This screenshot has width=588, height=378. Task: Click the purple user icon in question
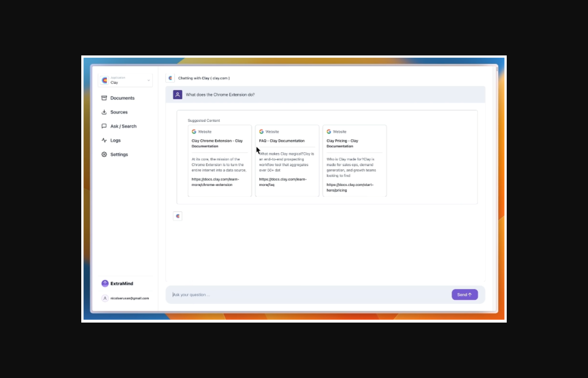pyautogui.click(x=178, y=94)
